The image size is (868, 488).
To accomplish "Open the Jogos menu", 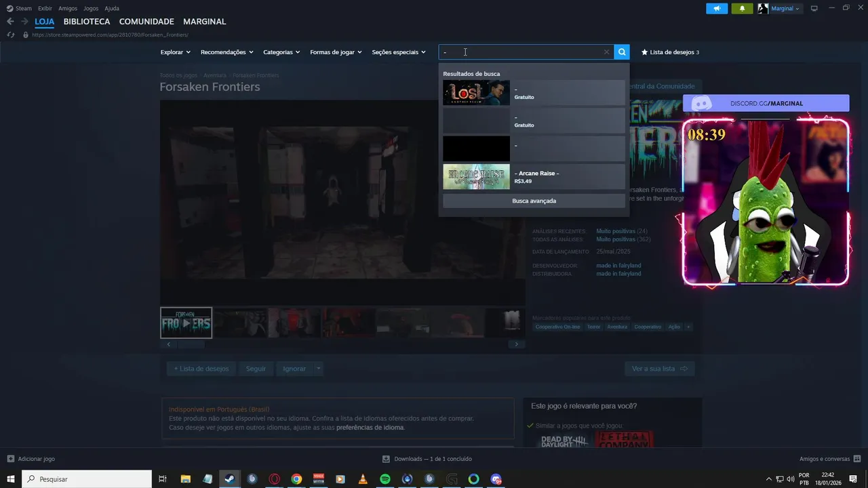I will pyautogui.click(x=91, y=9).
